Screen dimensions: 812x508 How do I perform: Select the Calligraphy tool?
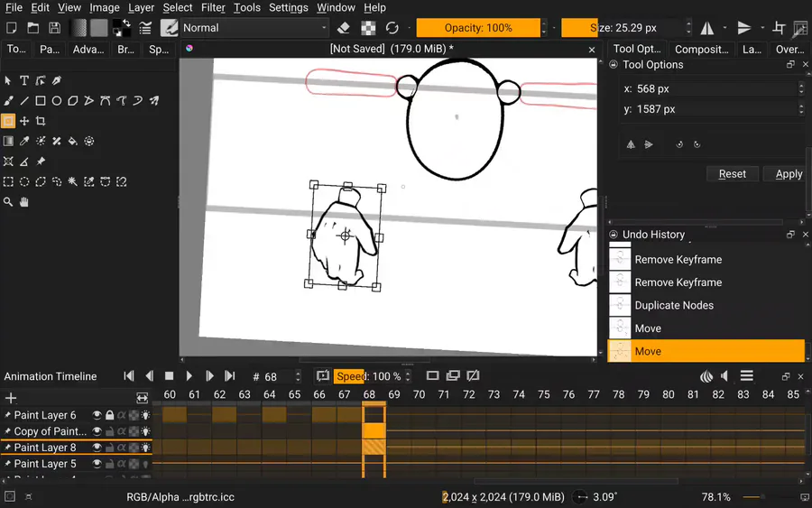click(x=57, y=80)
